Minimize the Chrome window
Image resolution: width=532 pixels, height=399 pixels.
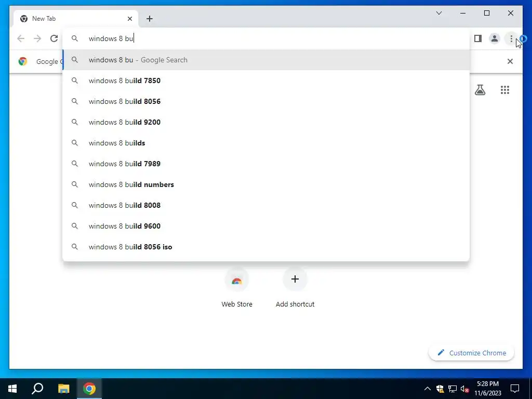pyautogui.click(x=463, y=13)
